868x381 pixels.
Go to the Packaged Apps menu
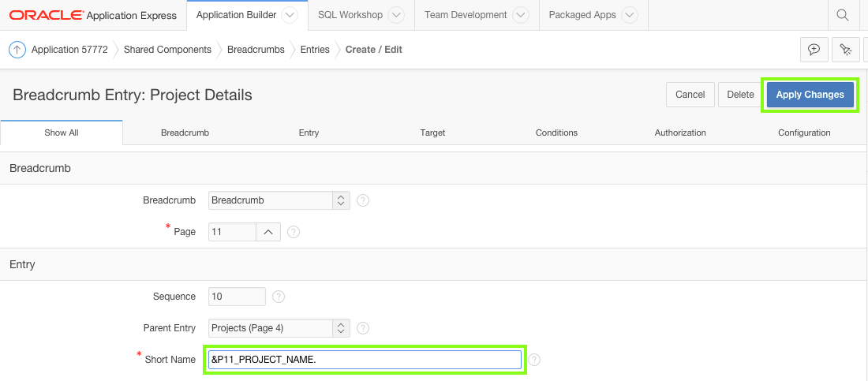tap(582, 15)
